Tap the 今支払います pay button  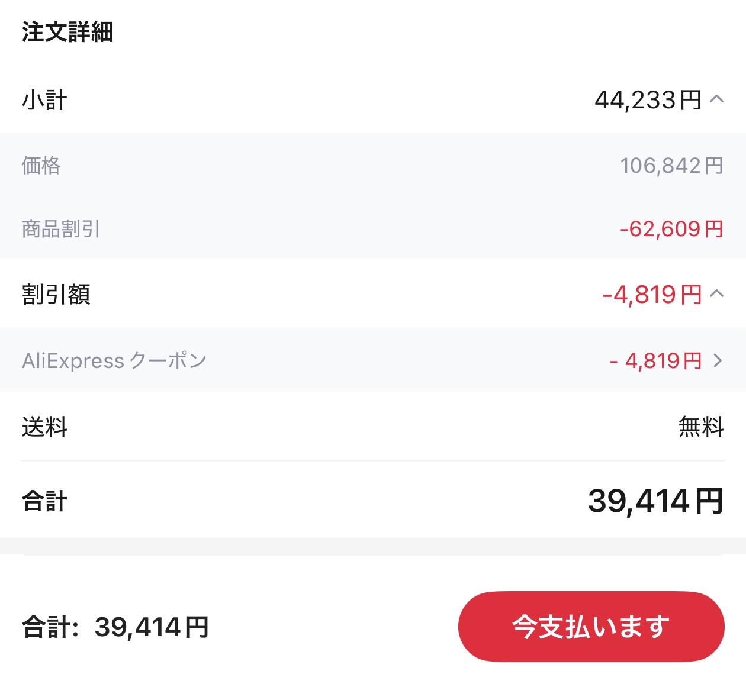591,627
